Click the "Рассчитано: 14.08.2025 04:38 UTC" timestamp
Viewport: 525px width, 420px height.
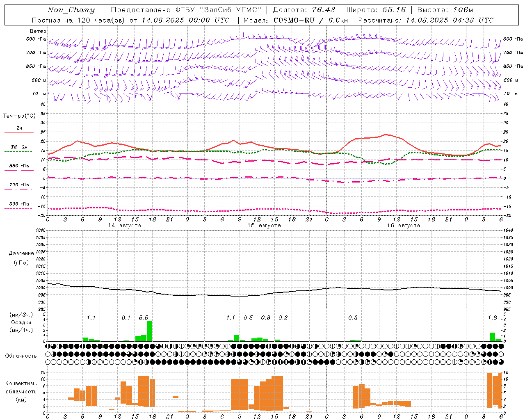tap(426, 20)
